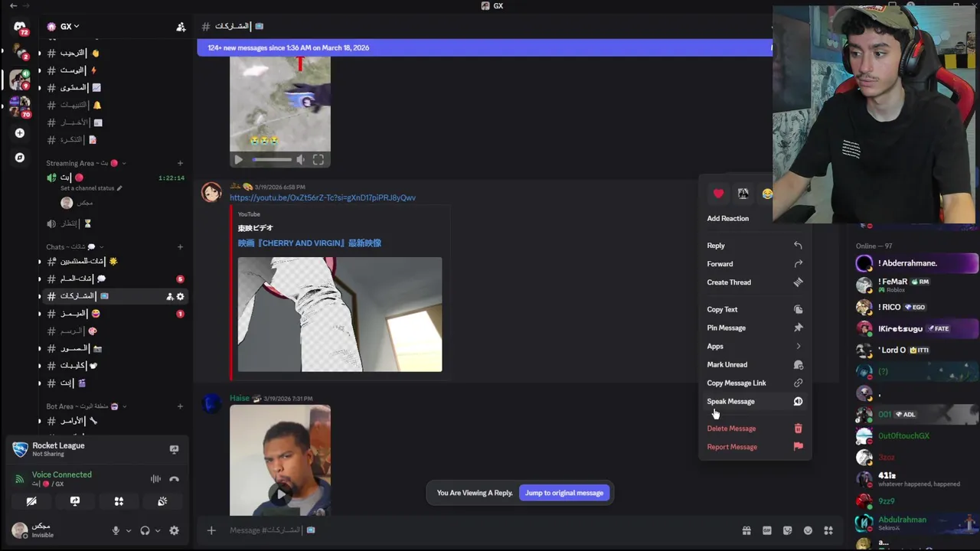The height and width of the screenshot is (551, 980).
Task: Choose Delete Message from context menu
Action: click(x=755, y=429)
